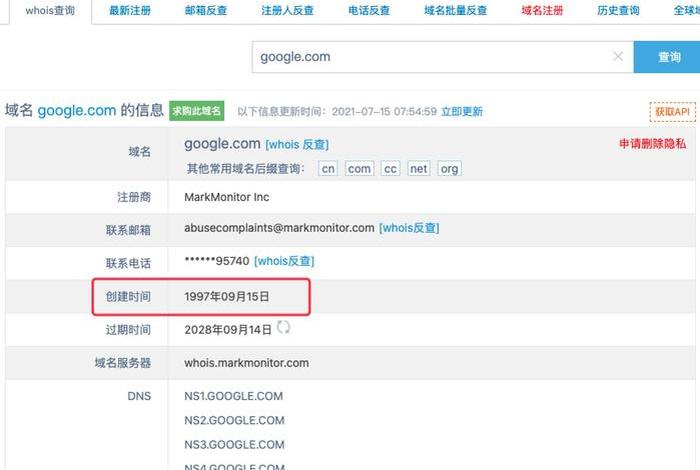Select the email abusecomplaints@markmonitor.com
The height and width of the screenshot is (470, 700).
[x=279, y=228]
